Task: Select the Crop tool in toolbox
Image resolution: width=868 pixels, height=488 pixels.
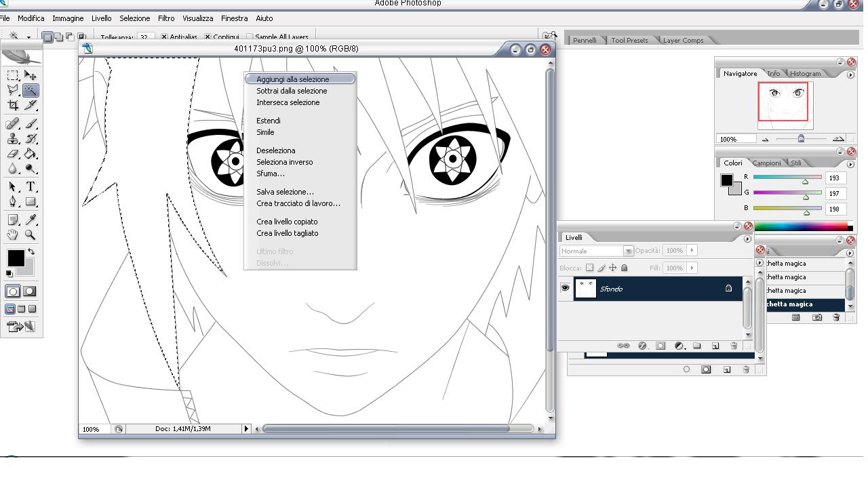Action: (13, 105)
